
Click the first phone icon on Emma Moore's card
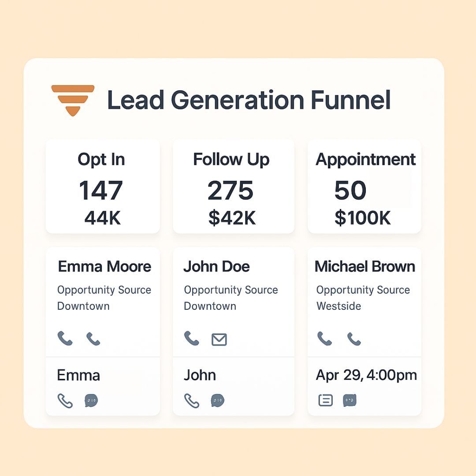(x=65, y=338)
